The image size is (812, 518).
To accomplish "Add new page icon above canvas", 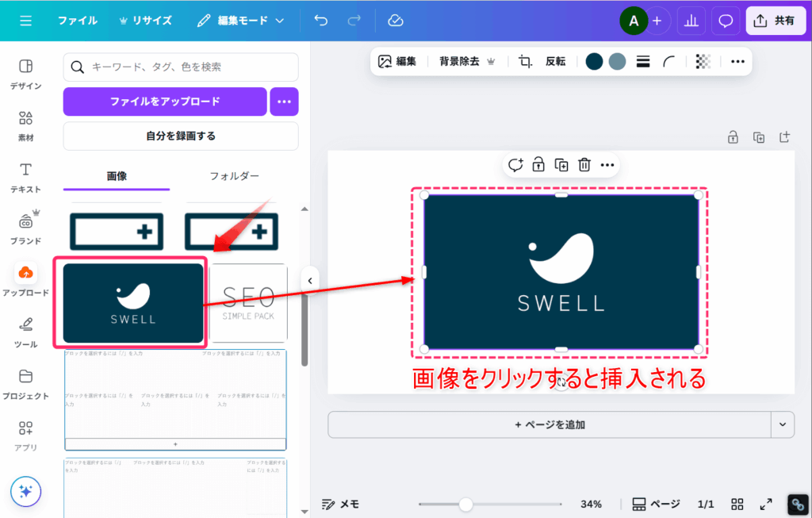I will 784,137.
